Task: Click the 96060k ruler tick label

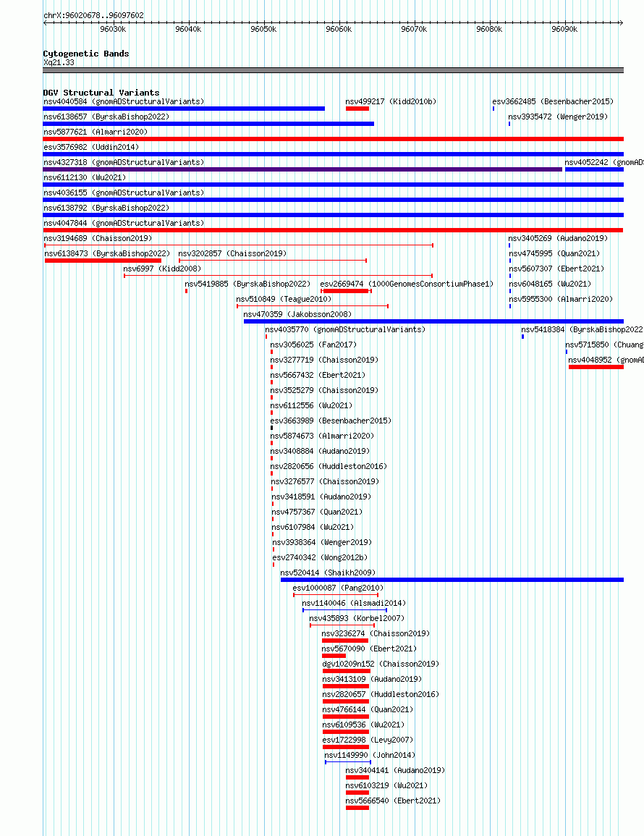Action: tap(339, 30)
